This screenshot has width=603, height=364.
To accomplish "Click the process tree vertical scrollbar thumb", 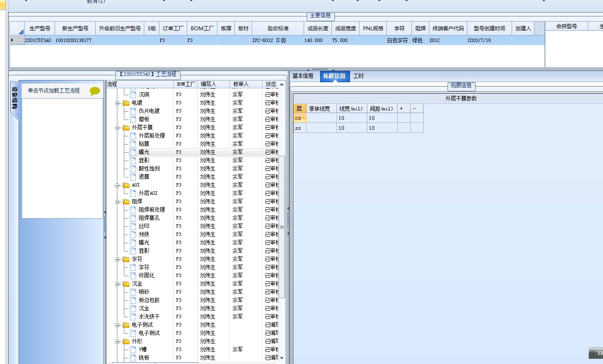I will [282, 227].
